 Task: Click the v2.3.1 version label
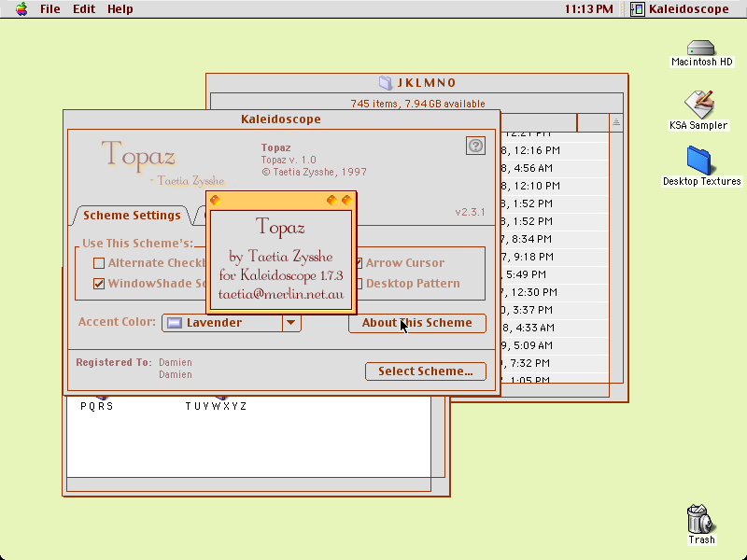point(471,212)
